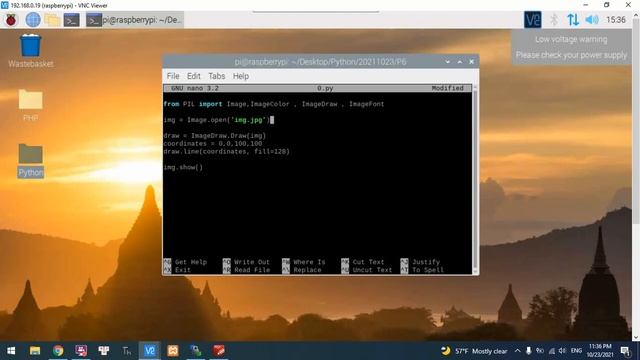
Task: Open the Raspberry Pi applications menu
Action: point(11,20)
